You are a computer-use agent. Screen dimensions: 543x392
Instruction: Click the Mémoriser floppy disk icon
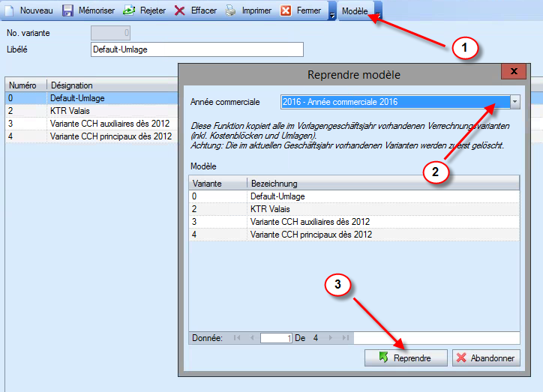[x=67, y=10]
